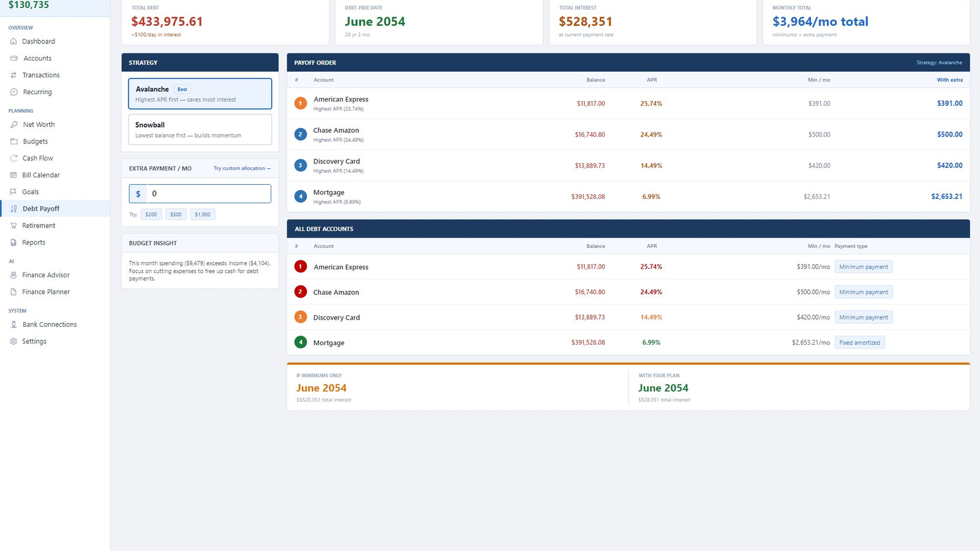Click the Transactions arrows icon
This screenshot has height=551, width=980.
coord(13,75)
